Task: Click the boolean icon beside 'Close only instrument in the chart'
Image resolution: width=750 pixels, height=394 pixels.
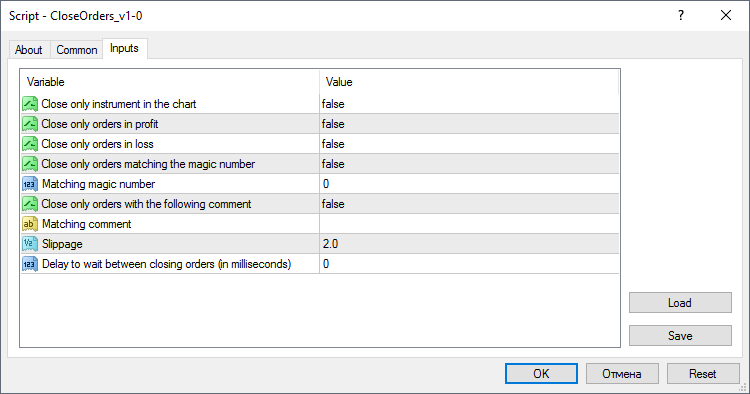Action: [x=30, y=104]
